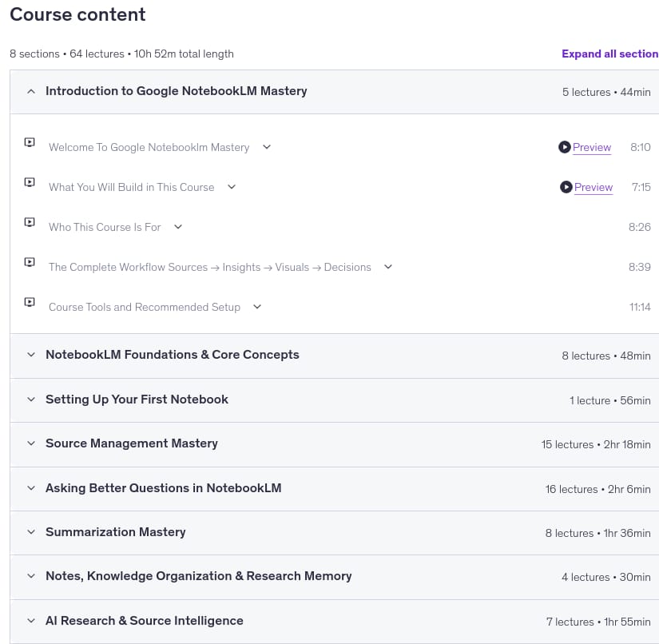This screenshot has width=659, height=644.
Task: Click the 8 sections, 64 lectures summary text
Action: [x=122, y=54]
